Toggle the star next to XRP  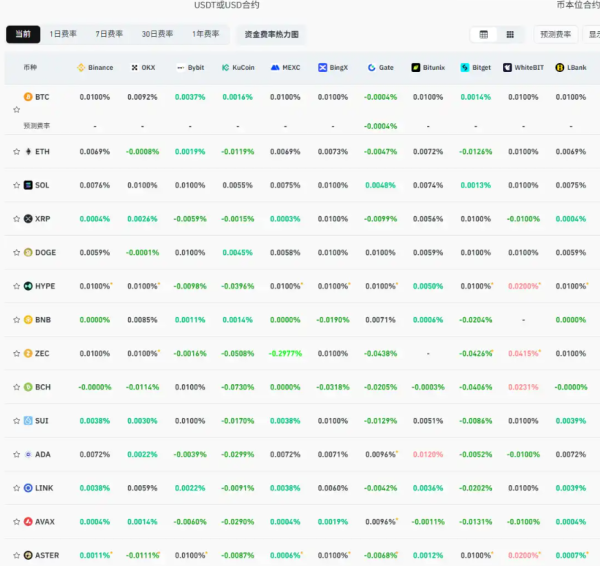[16, 219]
